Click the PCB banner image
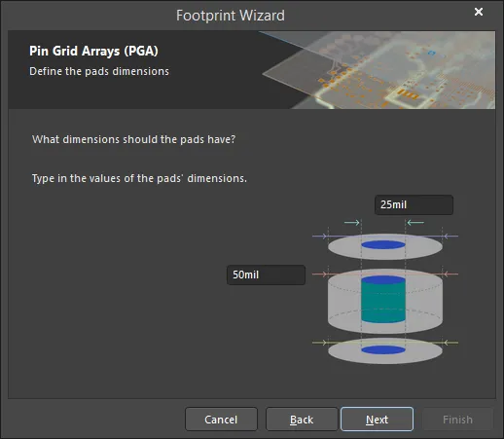 coord(378,70)
